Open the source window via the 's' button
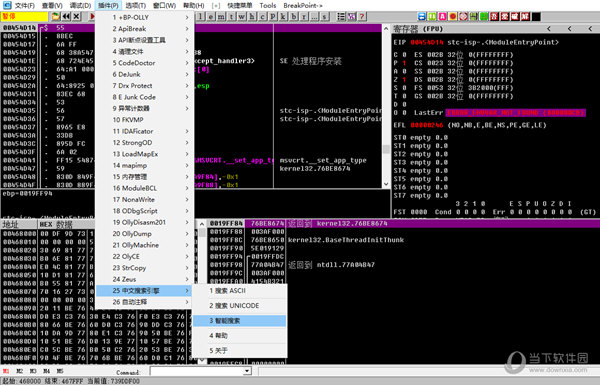 click(x=325, y=16)
